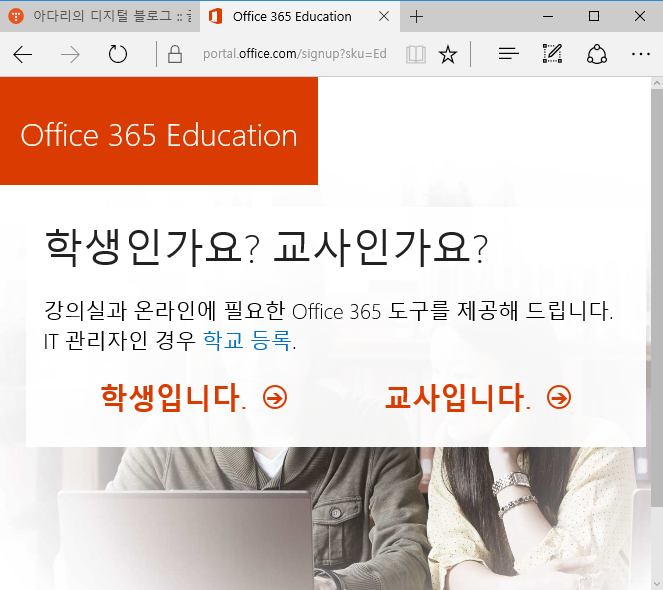Make a web note with pen icon

(552, 53)
